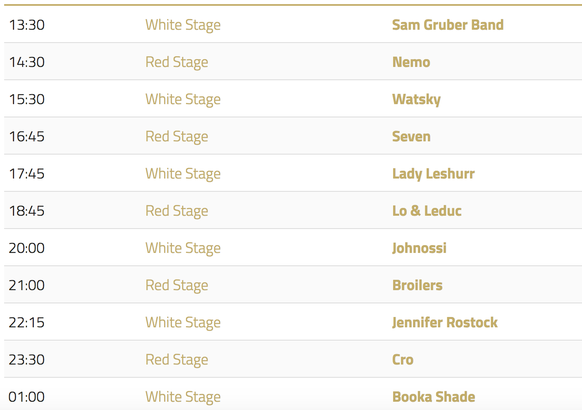Screen dimensions: 582x410
Task: Open the Sam Gruber Band artist link
Action: [448, 25]
